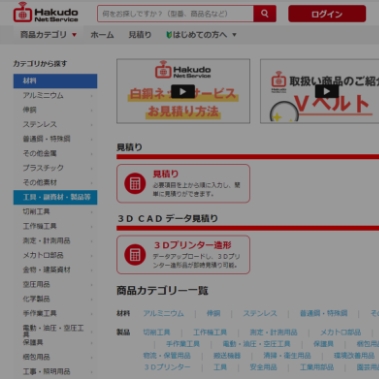Click 搬送機器 link in category list

click(227, 356)
